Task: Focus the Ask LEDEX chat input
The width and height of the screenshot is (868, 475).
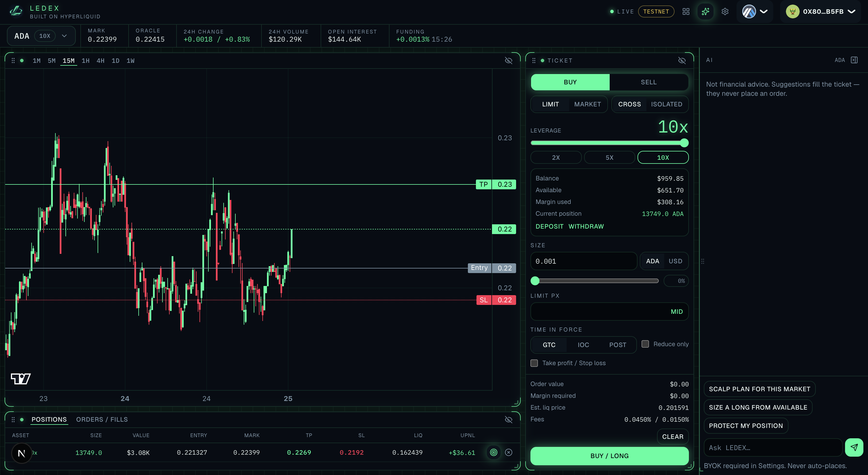Action: tap(773, 448)
